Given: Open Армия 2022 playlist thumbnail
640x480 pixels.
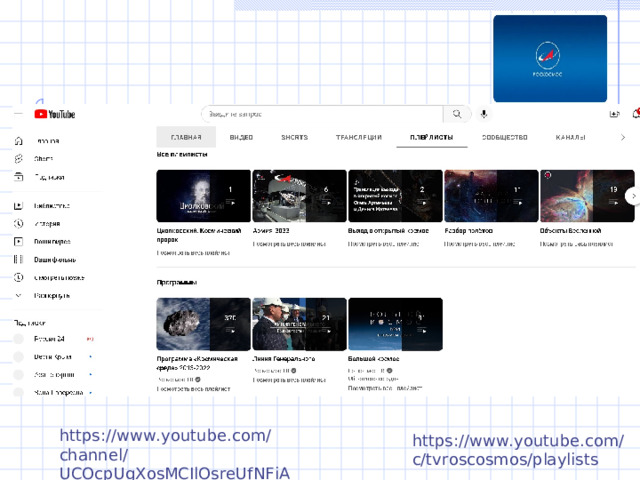Looking at the screenshot, I should (300, 196).
